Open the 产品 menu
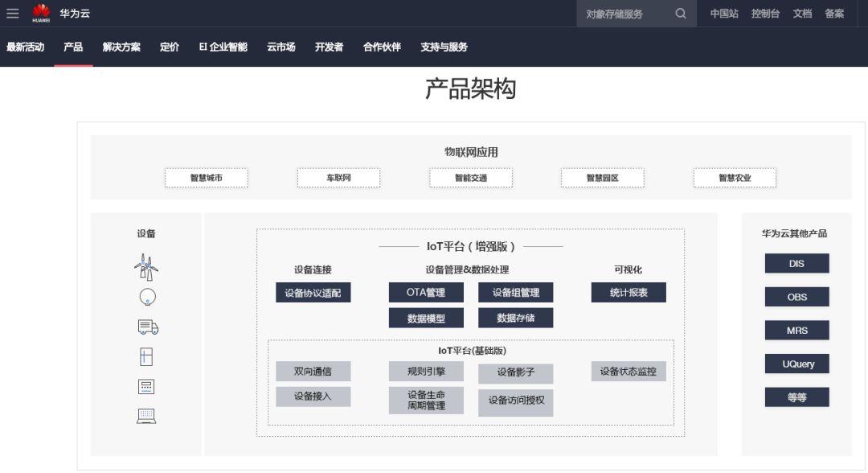The width and height of the screenshot is (868, 473). 73,47
